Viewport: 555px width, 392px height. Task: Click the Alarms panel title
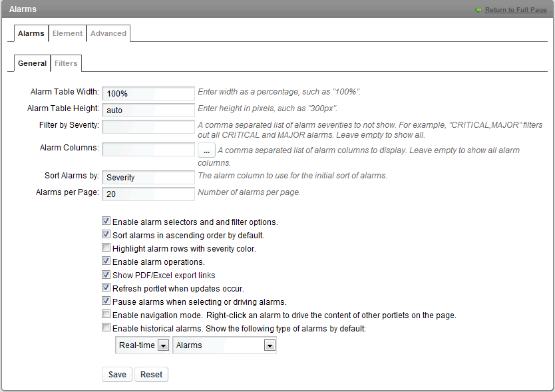23,9
